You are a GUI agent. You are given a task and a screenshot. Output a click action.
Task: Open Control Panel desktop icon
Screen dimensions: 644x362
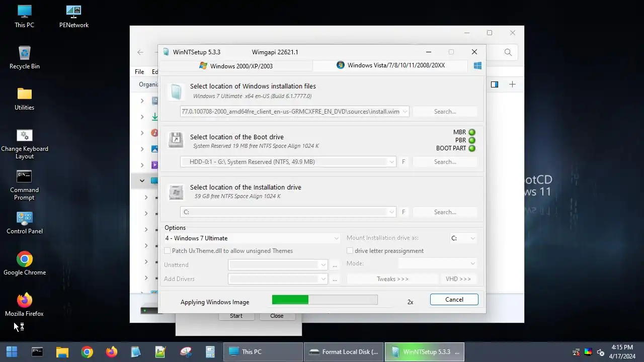pos(24,223)
